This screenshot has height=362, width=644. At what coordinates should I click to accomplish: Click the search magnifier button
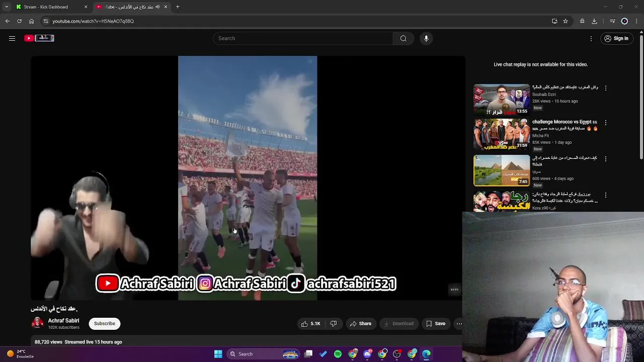coord(404,38)
